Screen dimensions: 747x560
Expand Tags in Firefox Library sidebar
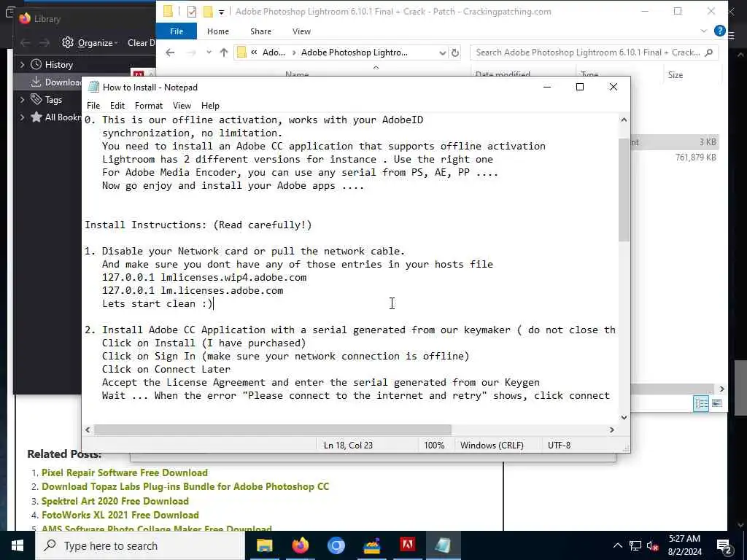pos(22,99)
